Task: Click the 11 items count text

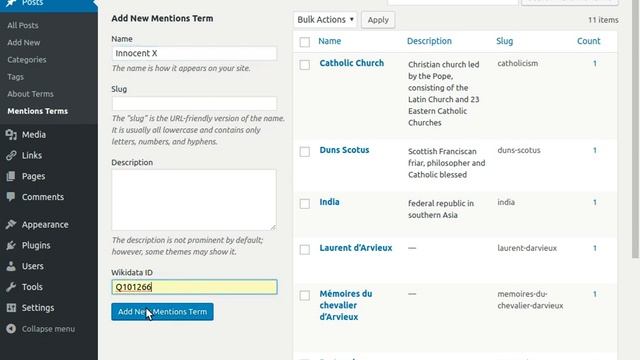Action: pos(603,20)
